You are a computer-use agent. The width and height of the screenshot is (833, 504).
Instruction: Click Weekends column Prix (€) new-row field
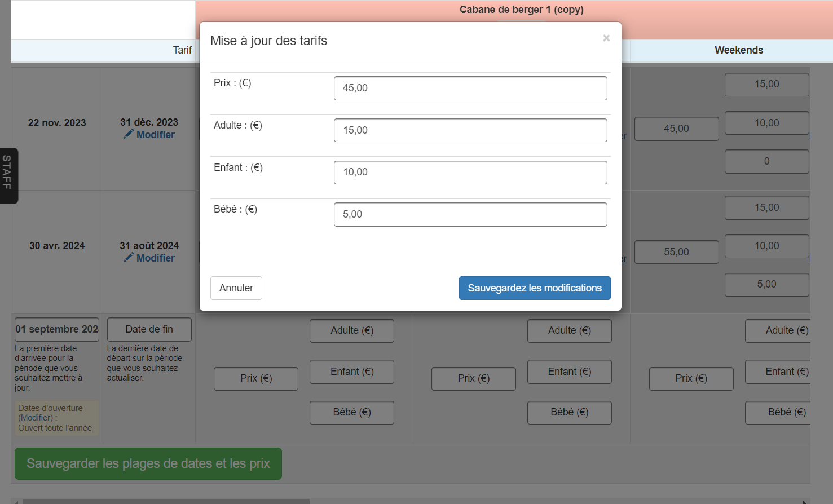(x=691, y=378)
